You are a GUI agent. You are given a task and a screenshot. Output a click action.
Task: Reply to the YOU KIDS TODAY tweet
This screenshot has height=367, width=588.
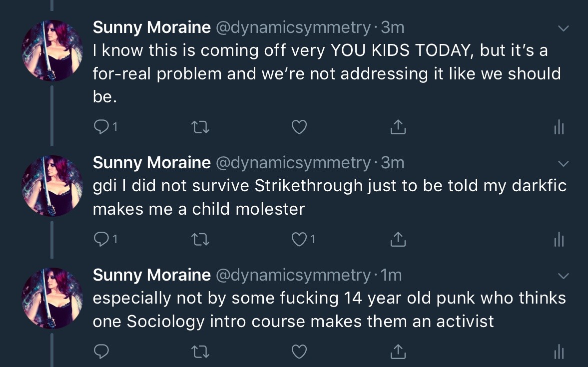pos(101,128)
